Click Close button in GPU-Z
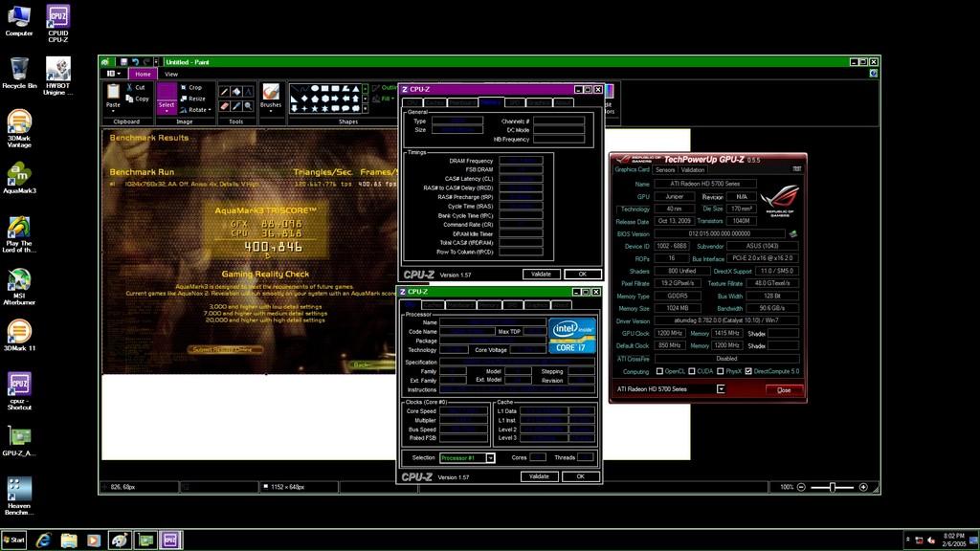This screenshot has width=980, height=551. pyautogui.click(x=784, y=390)
